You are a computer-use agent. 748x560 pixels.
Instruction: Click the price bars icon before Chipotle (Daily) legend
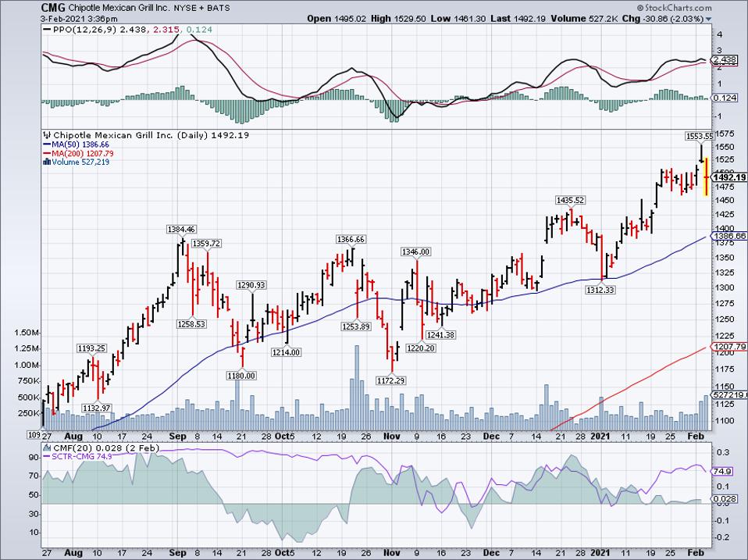point(47,135)
